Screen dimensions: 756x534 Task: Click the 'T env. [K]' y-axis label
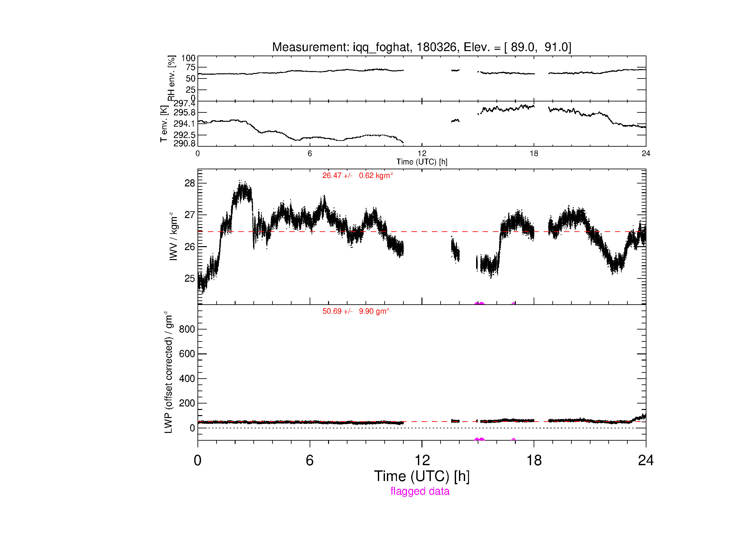[x=164, y=124]
